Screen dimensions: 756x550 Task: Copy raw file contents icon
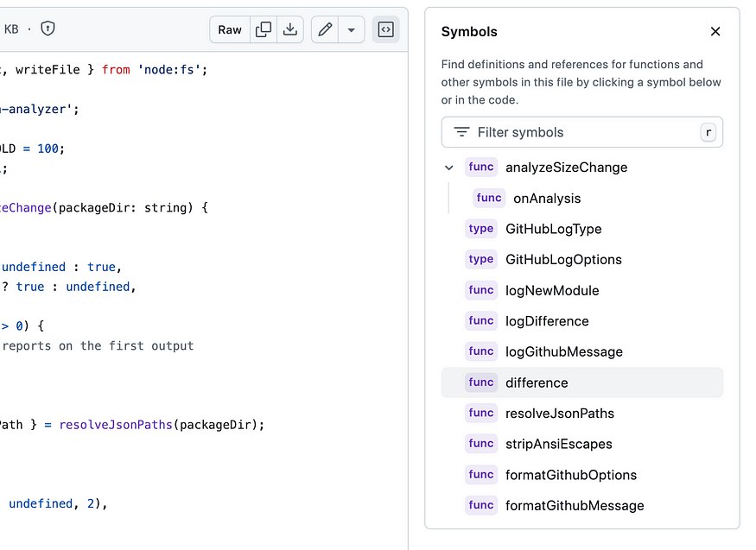[x=264, y=29]
